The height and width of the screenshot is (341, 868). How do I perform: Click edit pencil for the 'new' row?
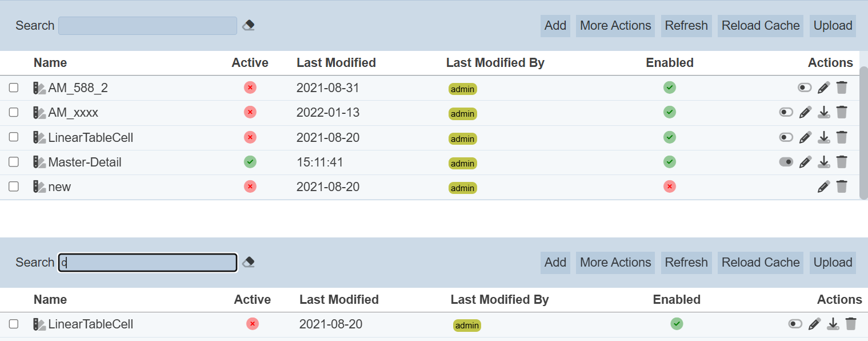pos(823,187)
